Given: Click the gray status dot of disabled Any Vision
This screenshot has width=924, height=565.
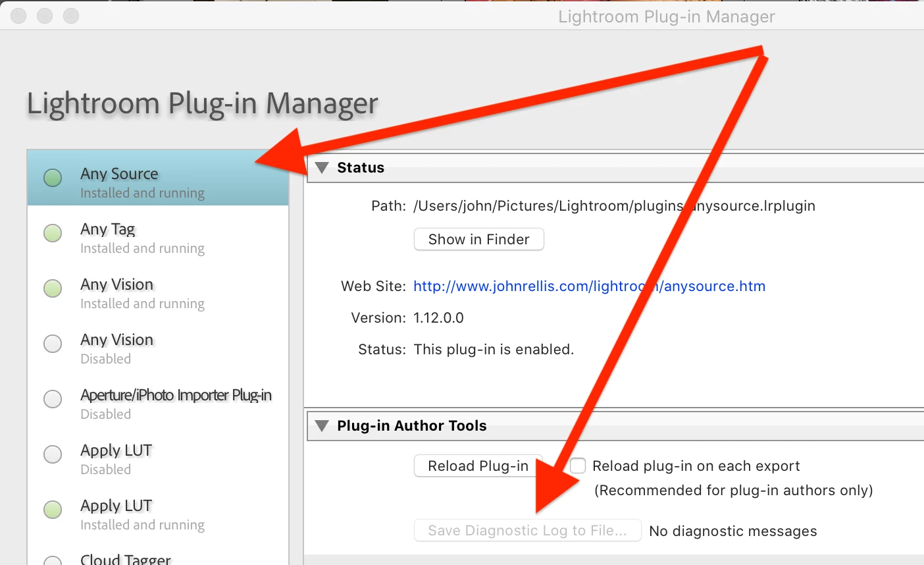Looking at the screenshot, I should pyautogui.click(x=53, y=344).
